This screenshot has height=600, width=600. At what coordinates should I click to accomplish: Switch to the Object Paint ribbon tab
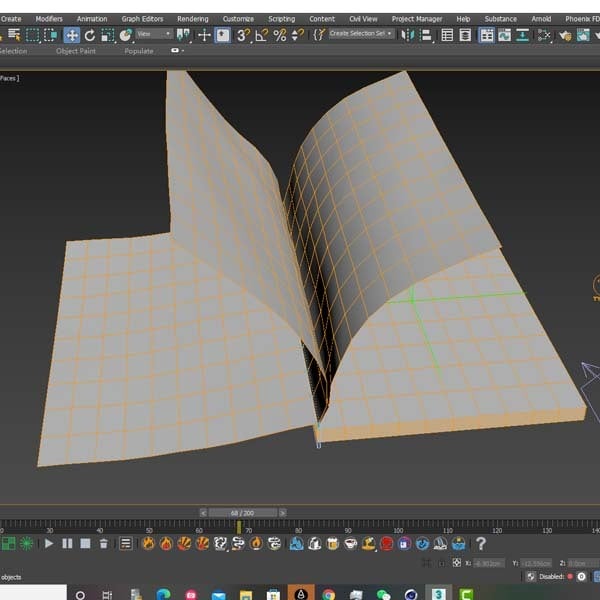(x=76, y=51)
